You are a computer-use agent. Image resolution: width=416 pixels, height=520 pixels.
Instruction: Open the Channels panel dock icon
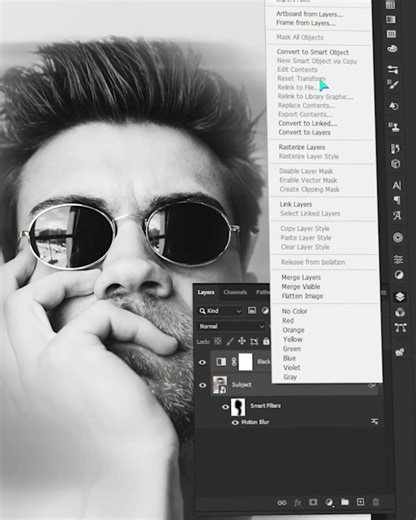[x=400, y=312]
